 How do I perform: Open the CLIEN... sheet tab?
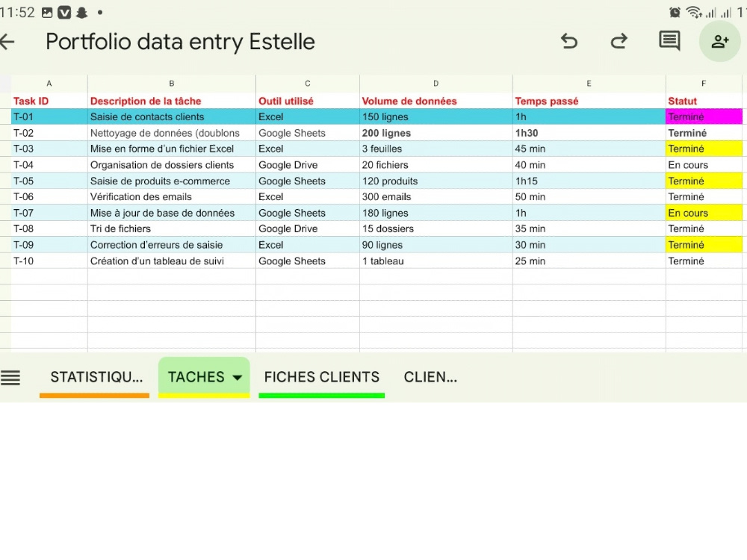point(430,377)
